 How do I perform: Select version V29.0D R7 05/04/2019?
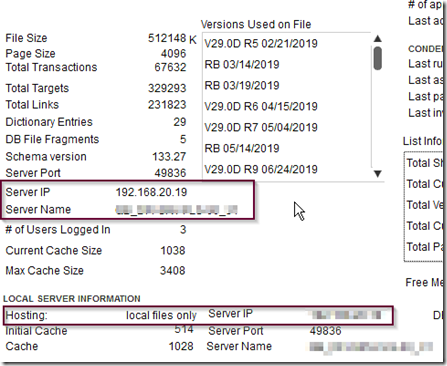261,128
